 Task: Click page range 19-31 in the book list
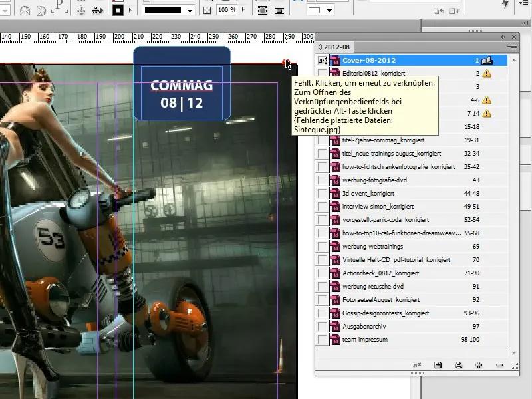pos(471,140)
